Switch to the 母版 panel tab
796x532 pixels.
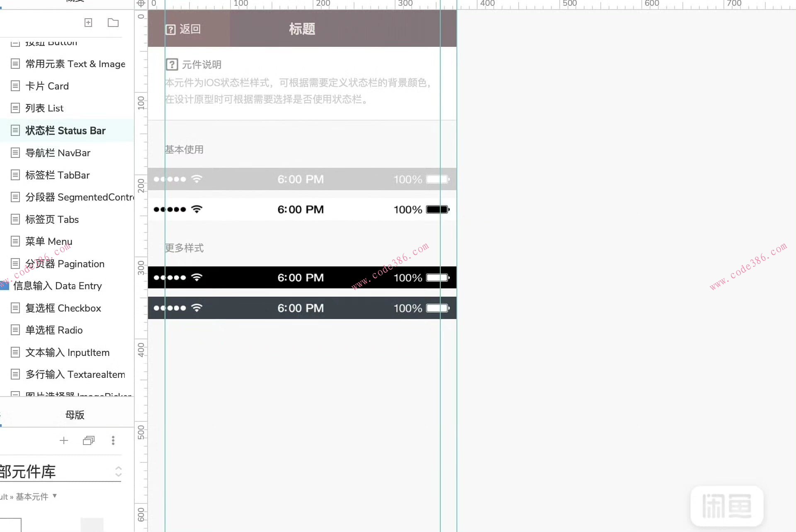click(75, 415)
